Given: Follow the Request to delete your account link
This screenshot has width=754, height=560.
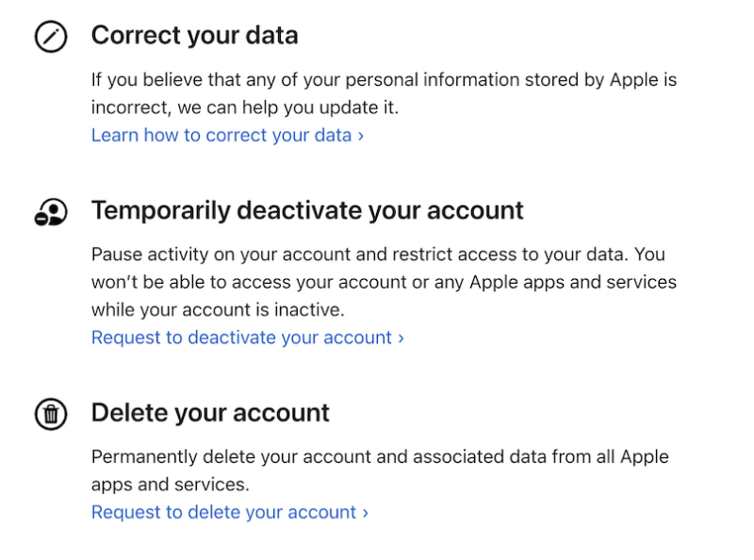Looking at the screenshot, I should pyautogui.click(x=221, y=512).
